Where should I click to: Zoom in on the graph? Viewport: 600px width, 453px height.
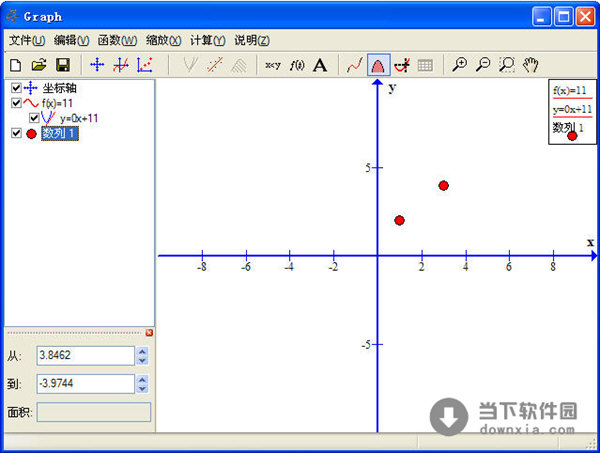[x=460, y=65]
